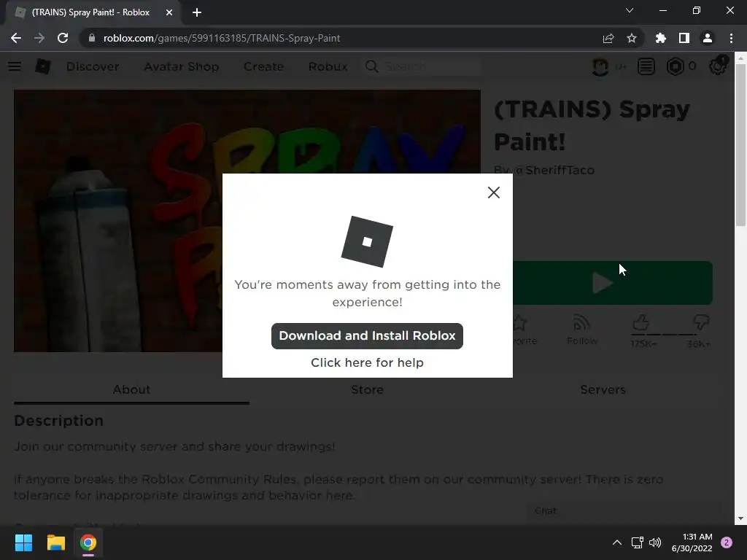Open the Discover page
Image resolution: width=747 pixels, height=560 pixels.
click(x=93, y=66)
